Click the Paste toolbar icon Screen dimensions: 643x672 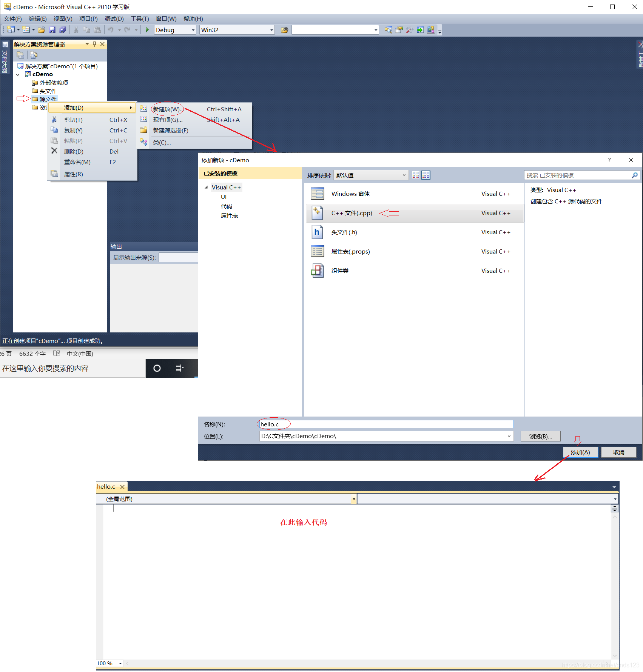pos(97,30)
